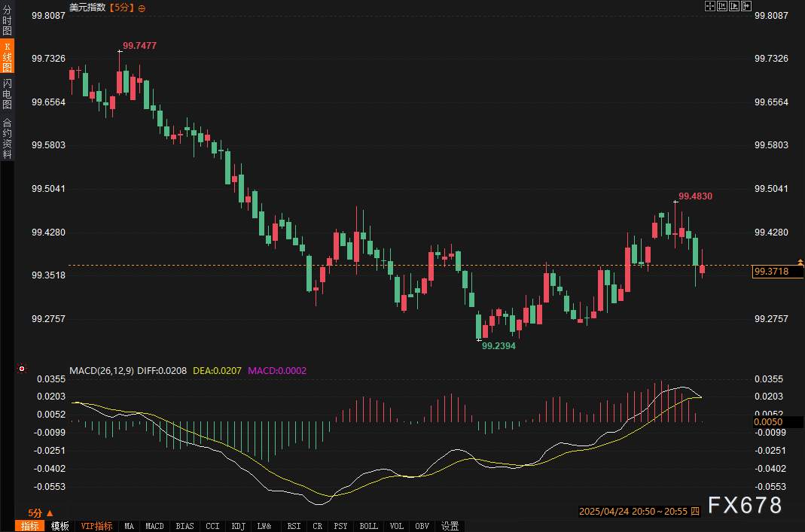This screenshot has height=532, width=805.
Task: Click the expand-right panel icon
Action: [746, 7]
